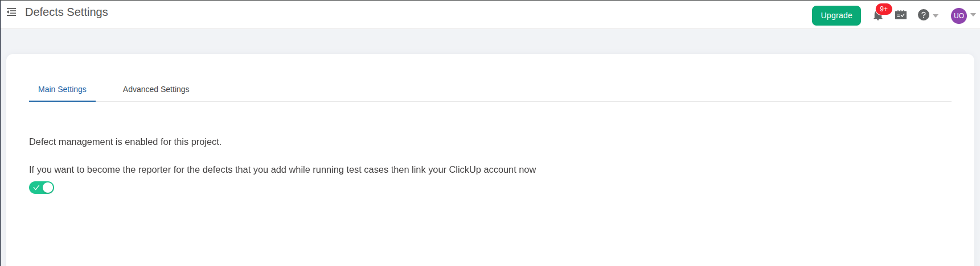Screen dimensions: 980x266
Task: Click the empty gray area above the settings card
Action: 490,41
